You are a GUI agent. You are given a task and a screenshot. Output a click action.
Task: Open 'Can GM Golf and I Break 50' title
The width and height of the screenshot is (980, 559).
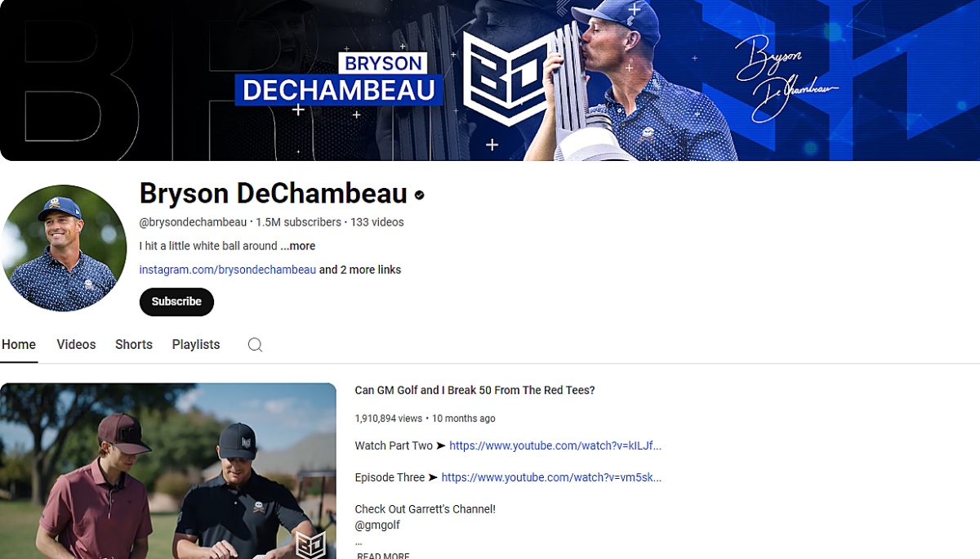pos(474,391)
